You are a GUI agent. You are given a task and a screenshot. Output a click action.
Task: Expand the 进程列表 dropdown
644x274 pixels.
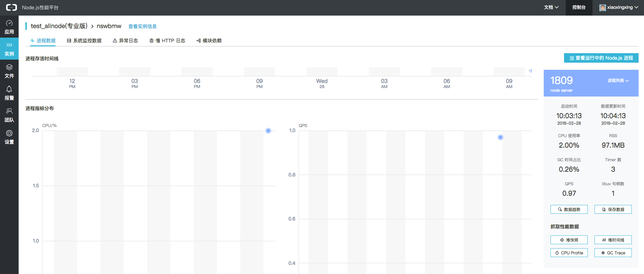coord(618,81)
